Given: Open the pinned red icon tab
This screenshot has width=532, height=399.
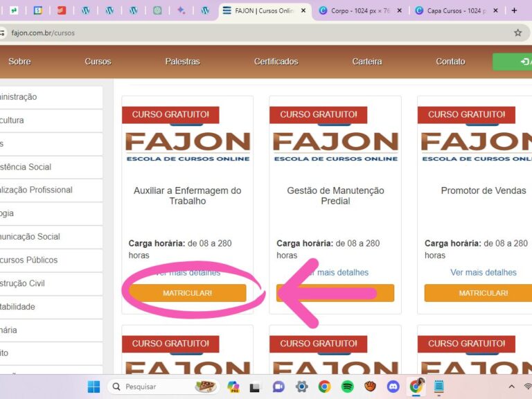Looking at the screenshot, I should (x=62, y=11).
